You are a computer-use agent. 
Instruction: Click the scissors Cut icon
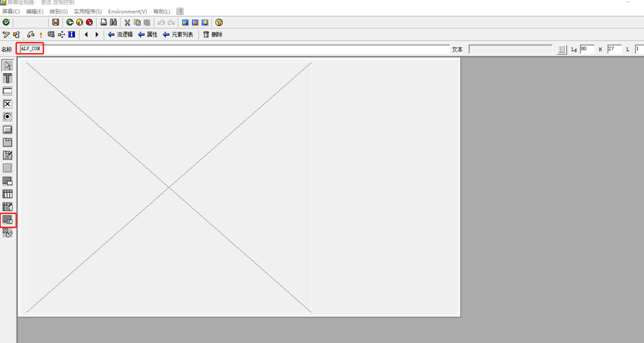coord(127,23)
